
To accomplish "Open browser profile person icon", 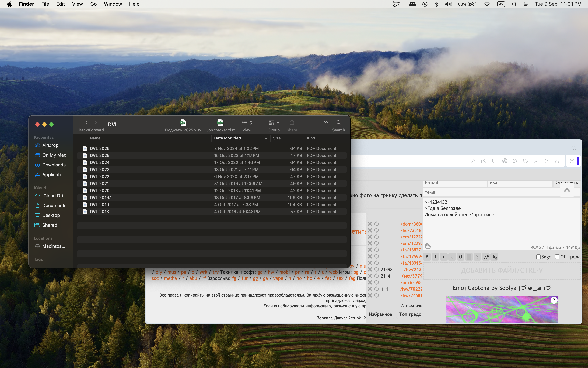I will click(x=557, y=161).
